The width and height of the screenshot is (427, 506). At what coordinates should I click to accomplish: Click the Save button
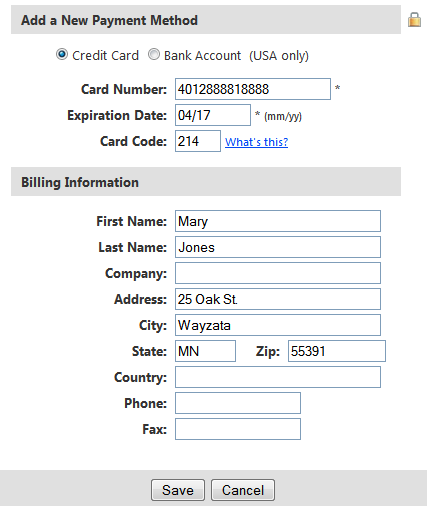178,490
